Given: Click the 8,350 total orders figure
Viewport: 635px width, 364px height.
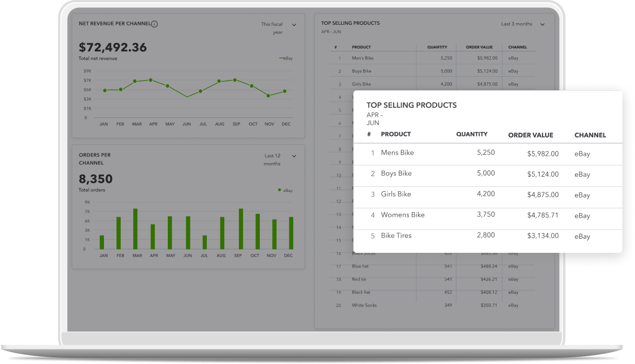Looking at the screenshot, I should coord(95,179).
